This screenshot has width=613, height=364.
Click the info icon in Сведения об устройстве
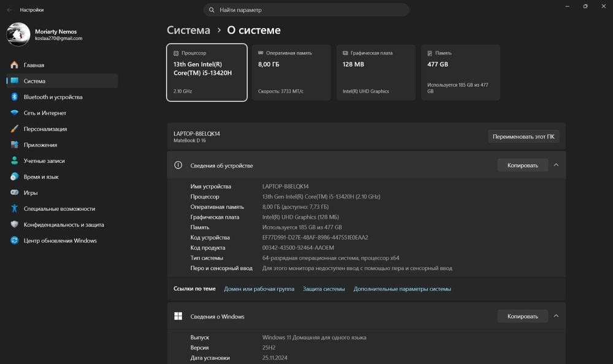(178, 165)
